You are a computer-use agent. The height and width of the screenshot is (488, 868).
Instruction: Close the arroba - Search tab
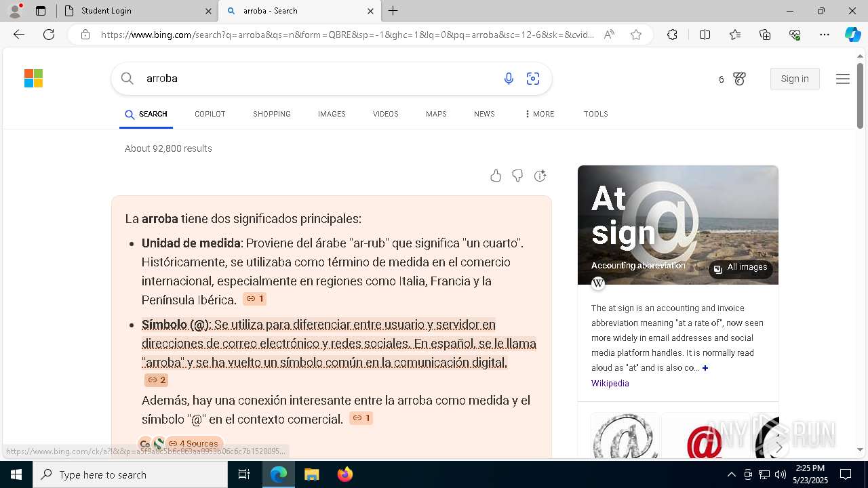[370, 11]
